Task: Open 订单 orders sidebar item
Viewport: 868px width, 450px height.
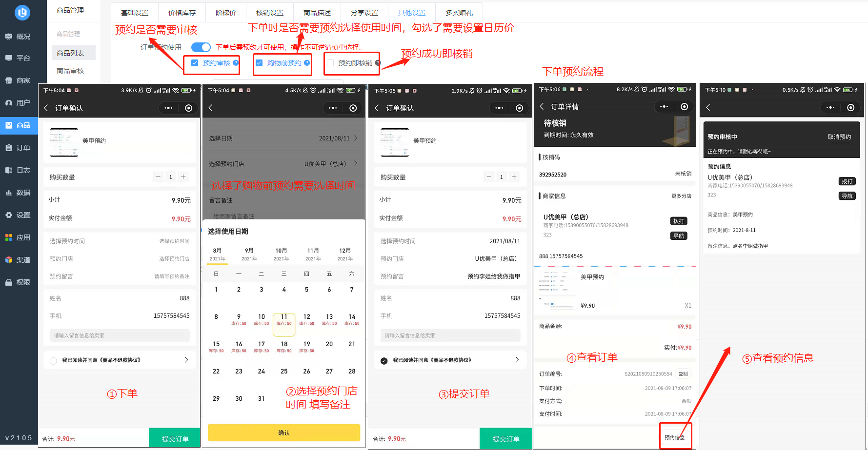Action: click(18, 148)
